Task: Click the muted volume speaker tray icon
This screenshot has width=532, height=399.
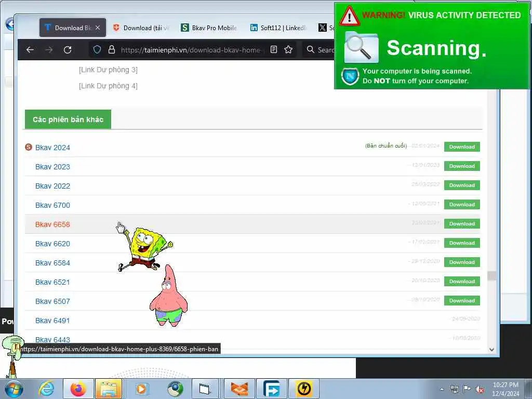Action: click(480, 390)
